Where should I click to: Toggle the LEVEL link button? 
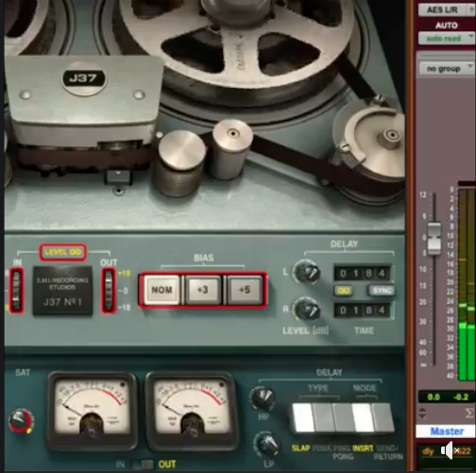[62, 252]
